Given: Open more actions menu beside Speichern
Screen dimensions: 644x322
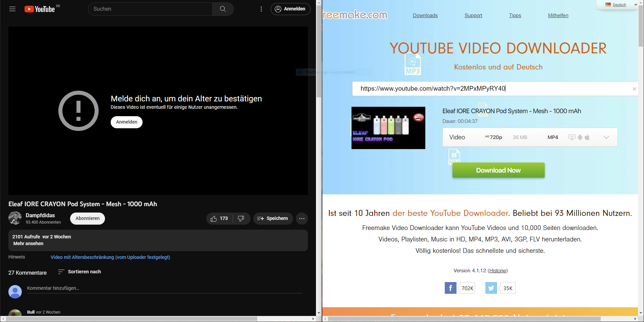Looking at the screenshot, I should coord(302,219).
